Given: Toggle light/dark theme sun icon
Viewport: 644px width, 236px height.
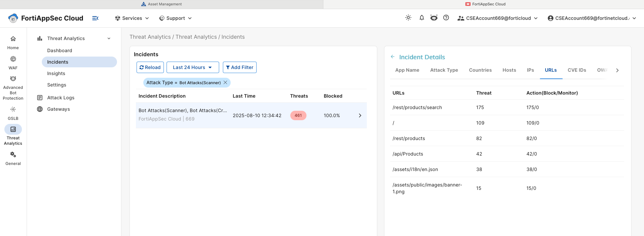Looking at the screenshot, I should click(x=408, y=18).
